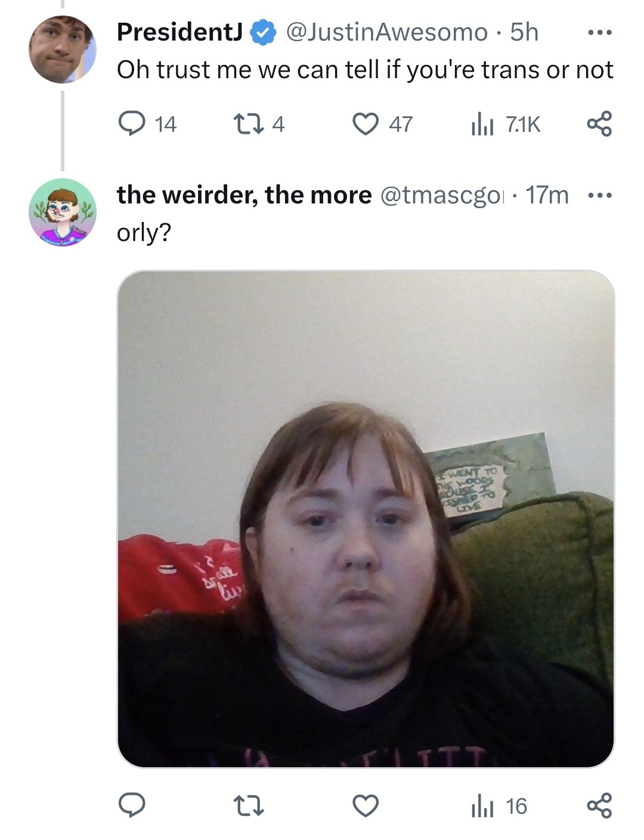This screenshot has height=840, width=644.
Task: Open replies on PresidentJ's tweet
Action: coord(147,124)
